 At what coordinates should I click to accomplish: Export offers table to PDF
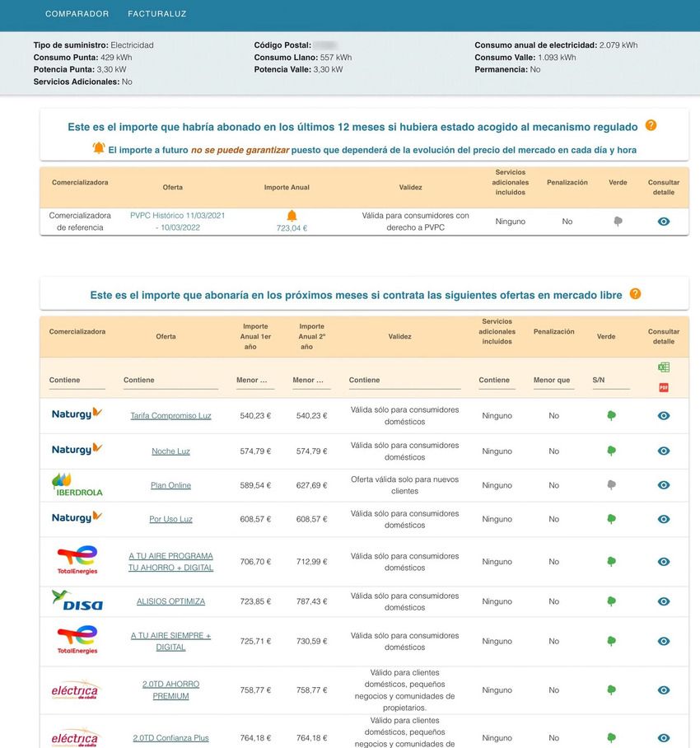[663, 387]
